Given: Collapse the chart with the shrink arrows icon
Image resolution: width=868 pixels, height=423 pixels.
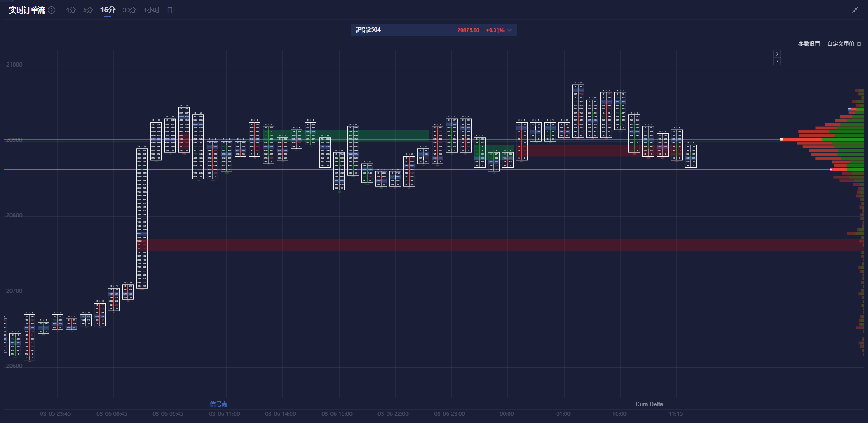Looking at the screenshot, I should click(855, 10).
